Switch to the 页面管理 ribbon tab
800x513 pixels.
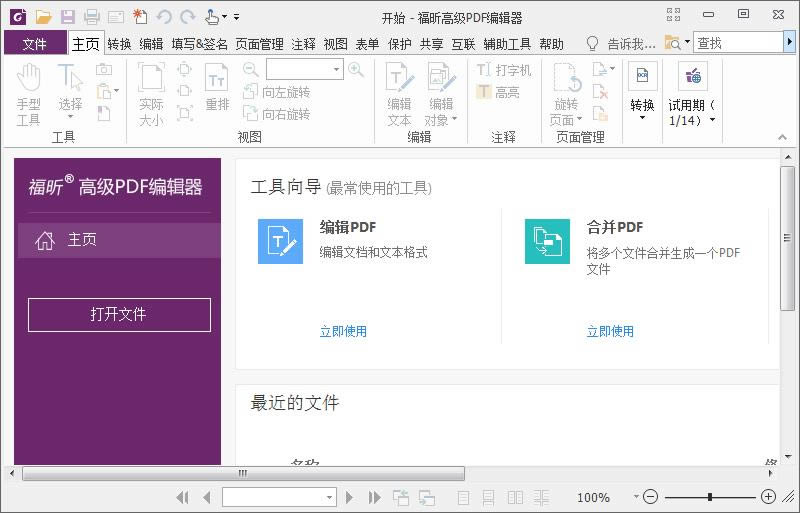click(259, 44)
